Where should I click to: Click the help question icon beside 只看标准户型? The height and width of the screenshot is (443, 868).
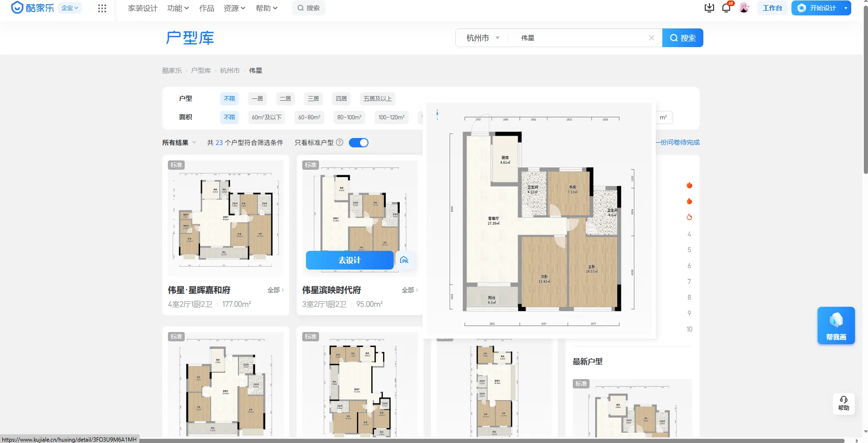click(x=340, y=143)
